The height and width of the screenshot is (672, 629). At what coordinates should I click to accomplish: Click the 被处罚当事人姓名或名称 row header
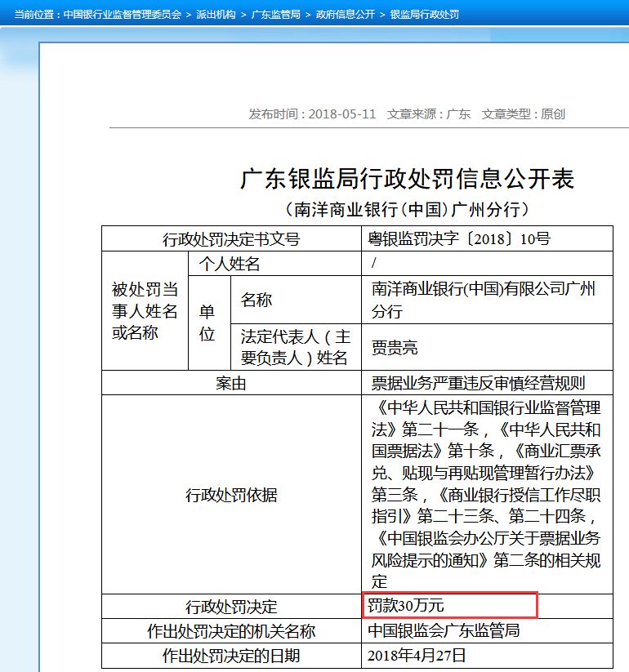(x=145, y=311)
